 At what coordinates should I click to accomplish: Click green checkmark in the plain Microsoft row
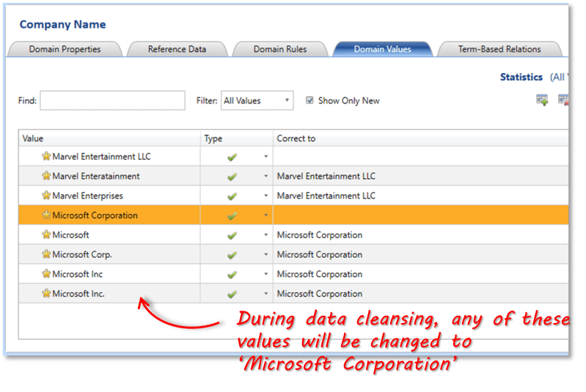point(232,236)
